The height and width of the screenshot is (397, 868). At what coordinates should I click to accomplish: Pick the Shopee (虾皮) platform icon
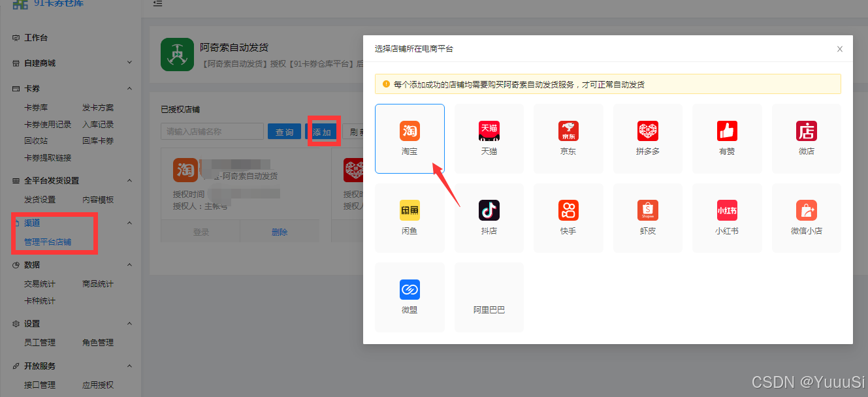[648, 210]
